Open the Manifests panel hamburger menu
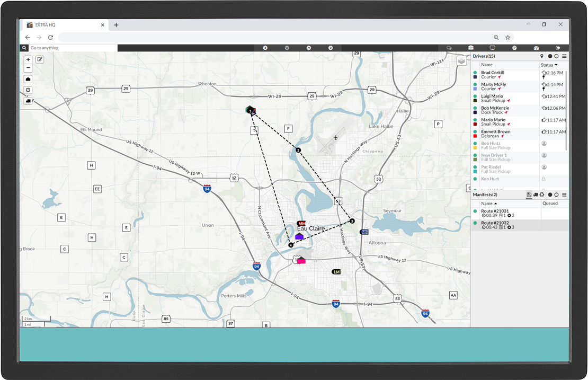 (x=564, y=195)
